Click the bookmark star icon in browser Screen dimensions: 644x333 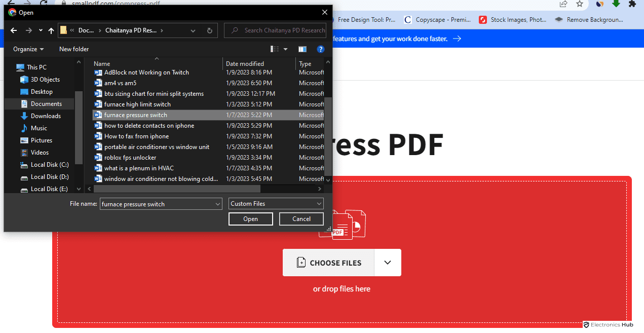(580, 4)
